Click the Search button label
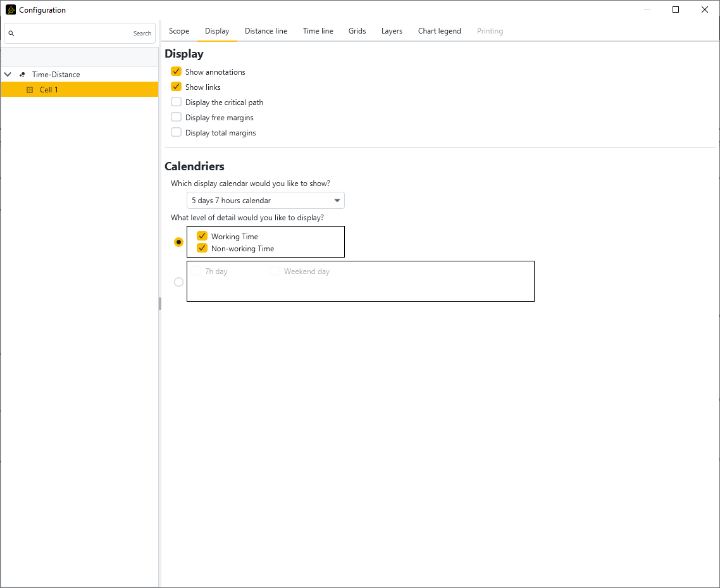This screenshot has width=720, height=588. (x=142, y=34)
